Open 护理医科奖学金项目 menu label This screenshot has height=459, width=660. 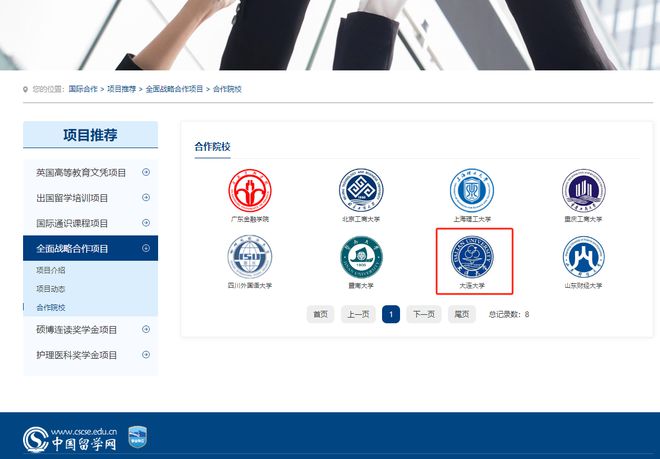[x=76, y=355]
